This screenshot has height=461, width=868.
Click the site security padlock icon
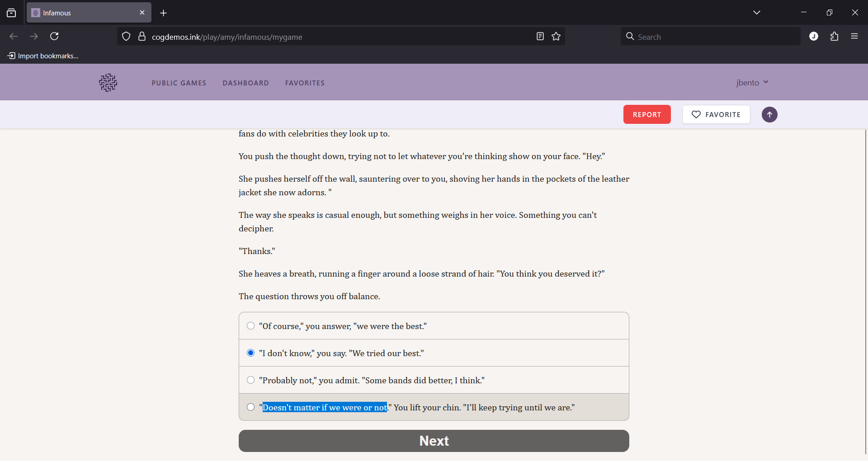[142, 36]
